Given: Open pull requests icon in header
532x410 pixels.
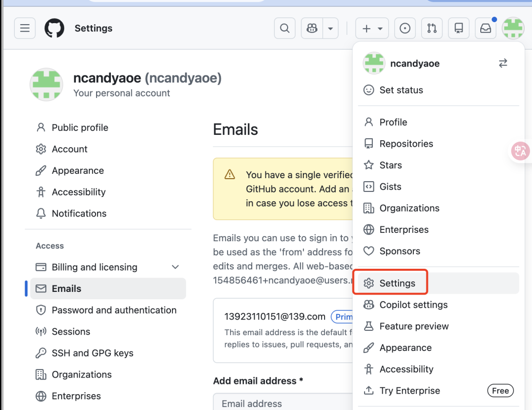Looking at the screenshot, I should 432,29.
